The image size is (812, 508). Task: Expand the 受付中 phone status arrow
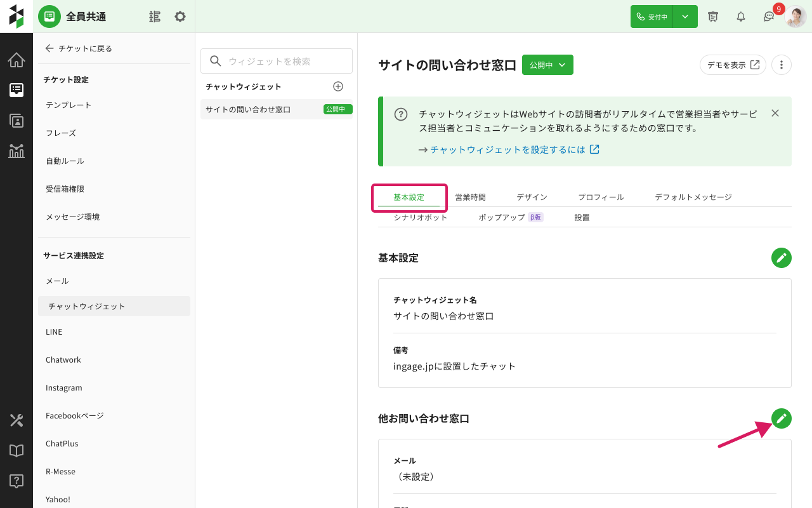(x=684, y=17)
